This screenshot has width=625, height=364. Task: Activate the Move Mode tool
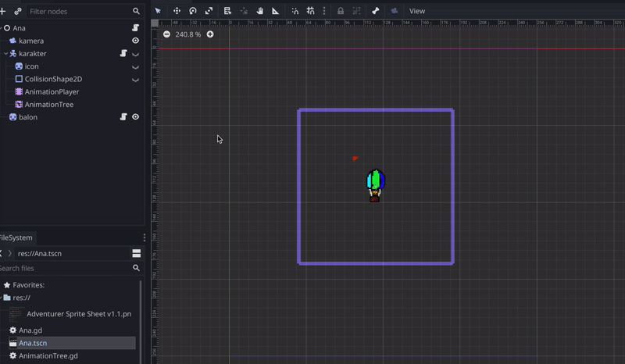[x=177, y=11]
